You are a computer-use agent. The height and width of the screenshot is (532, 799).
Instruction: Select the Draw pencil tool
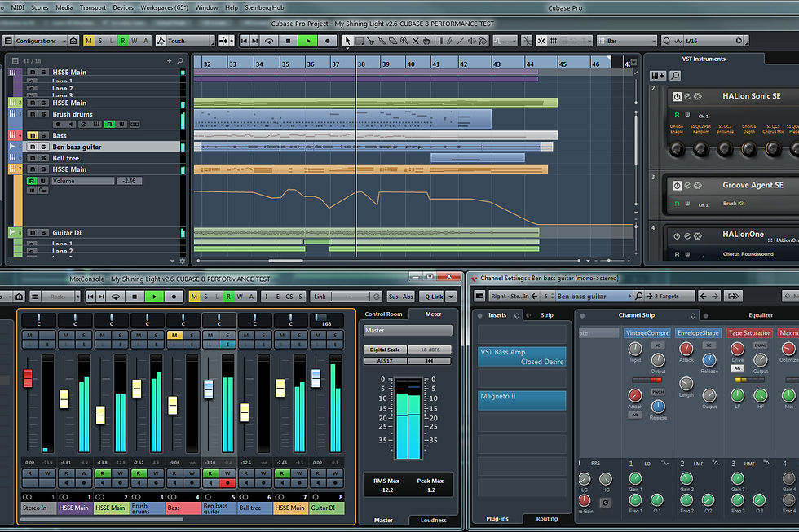449,41
